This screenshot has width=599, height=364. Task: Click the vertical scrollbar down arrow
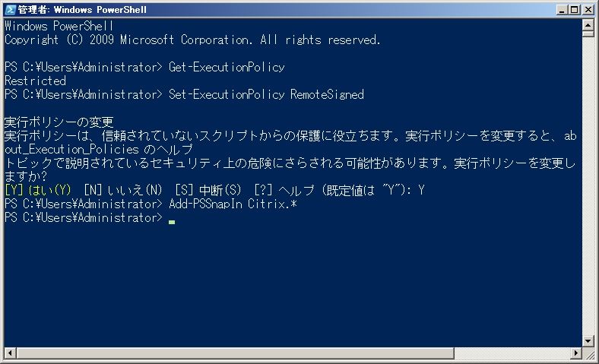point(588,341)
